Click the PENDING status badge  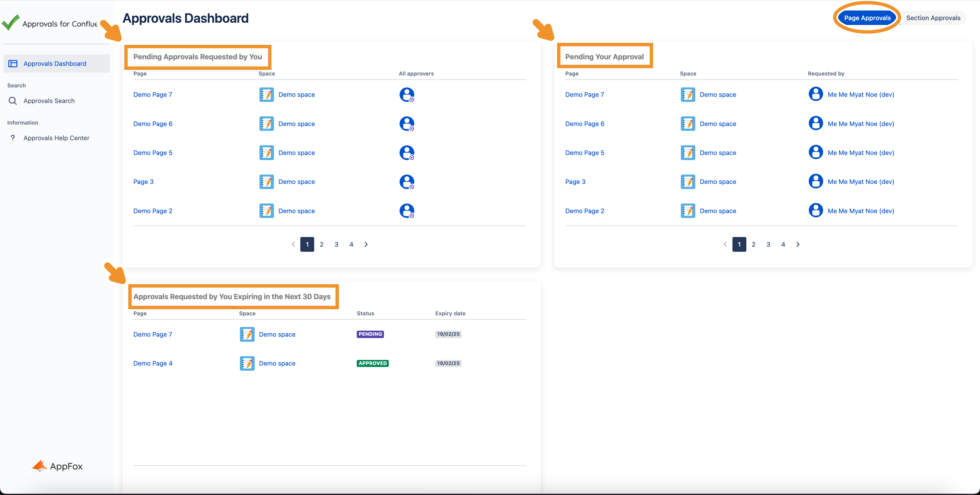(370, 334)
